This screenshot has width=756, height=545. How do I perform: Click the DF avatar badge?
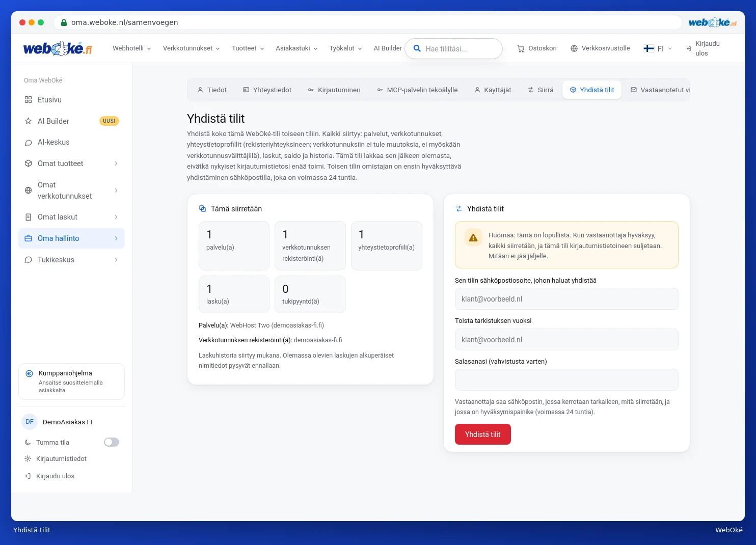coord(30,422)
